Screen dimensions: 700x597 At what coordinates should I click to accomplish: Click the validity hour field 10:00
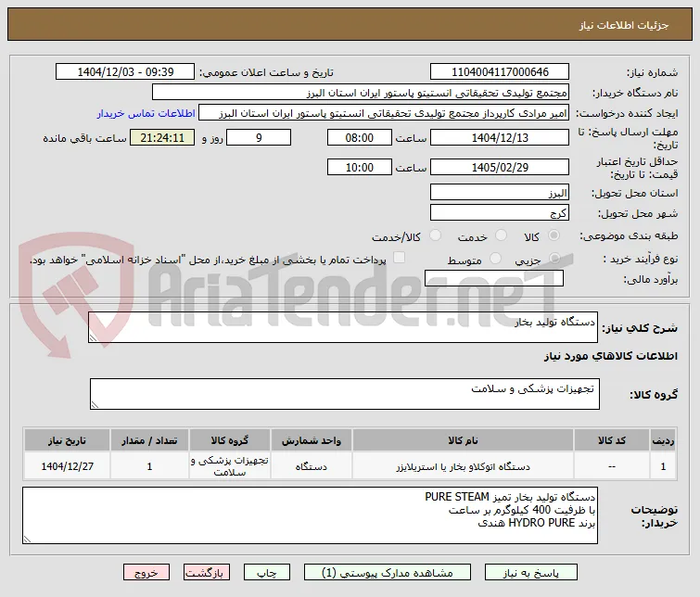360,167
